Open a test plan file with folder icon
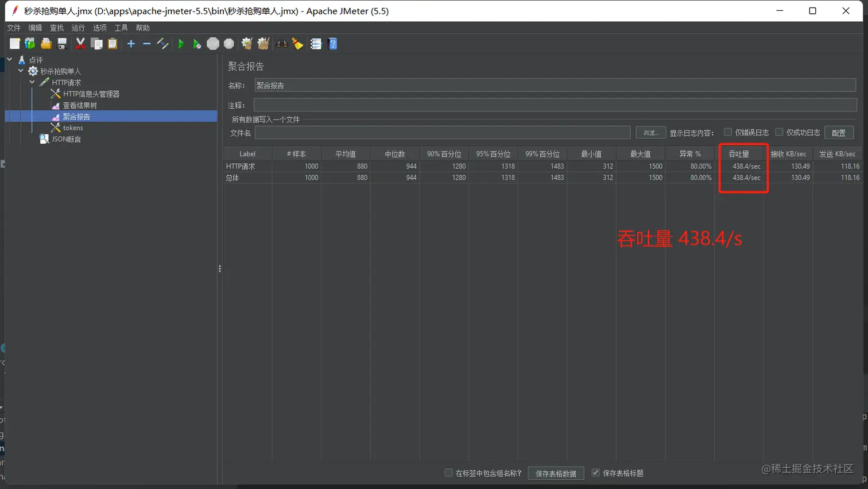 [x=46, y=44]
